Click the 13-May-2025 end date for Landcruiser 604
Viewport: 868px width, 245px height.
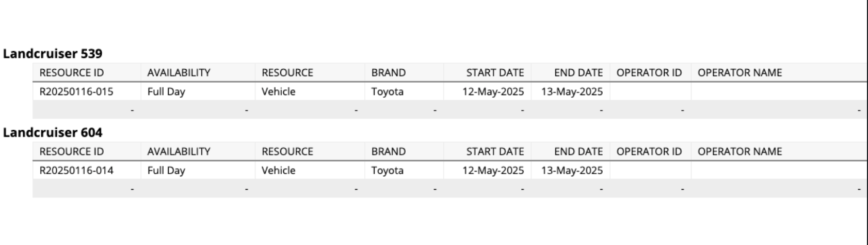572,171
